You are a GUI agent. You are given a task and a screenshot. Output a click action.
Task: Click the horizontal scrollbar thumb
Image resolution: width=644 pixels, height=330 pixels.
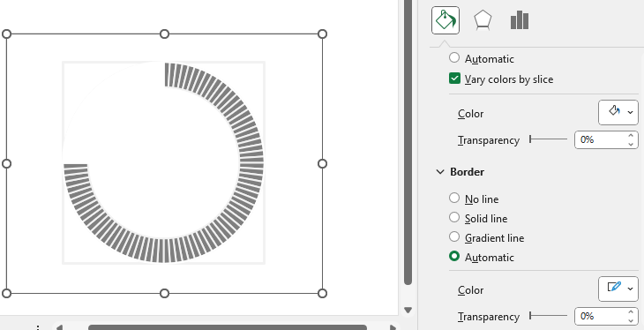[x=227, y=327]
